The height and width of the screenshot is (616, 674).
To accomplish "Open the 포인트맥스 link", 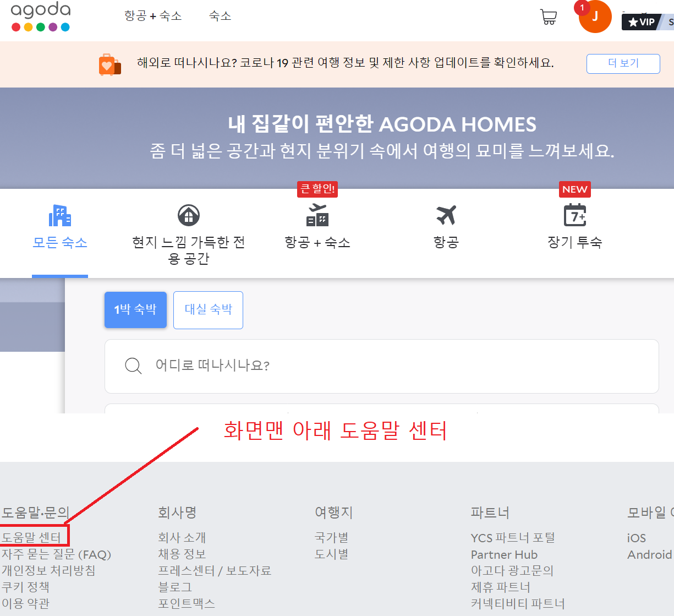I will (187, 603).
